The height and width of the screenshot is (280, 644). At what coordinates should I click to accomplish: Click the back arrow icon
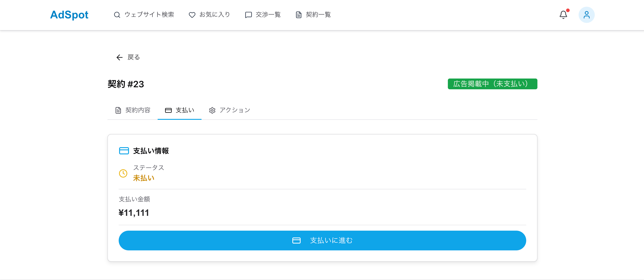point(119,57)
